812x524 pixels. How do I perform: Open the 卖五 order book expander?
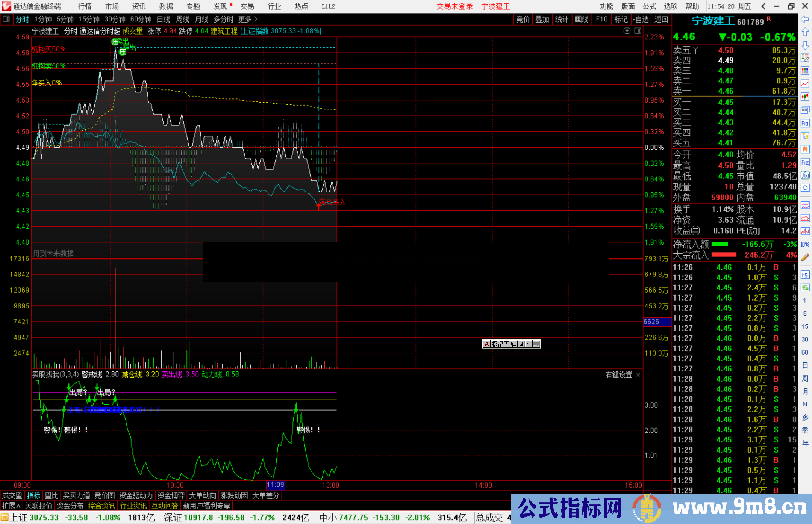[695, 50]
